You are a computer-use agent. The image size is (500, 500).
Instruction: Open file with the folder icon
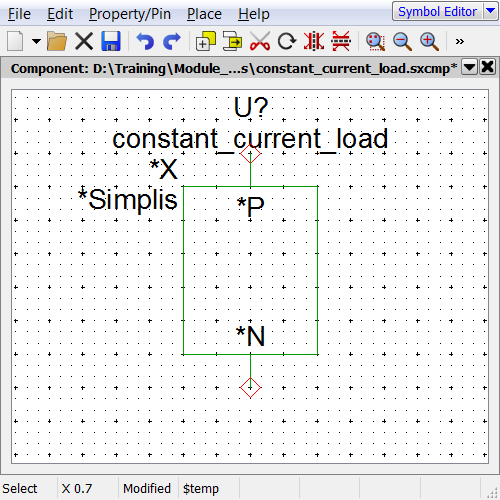57,41
